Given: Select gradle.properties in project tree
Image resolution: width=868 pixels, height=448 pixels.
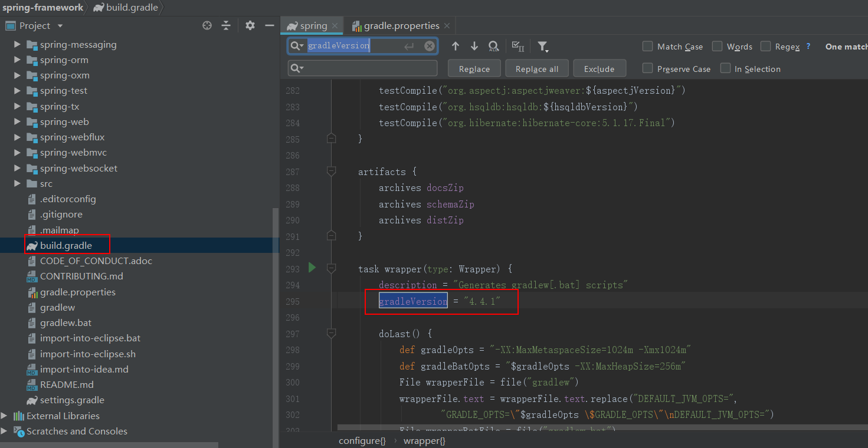Looking at the screenshot, I should 78,292.
